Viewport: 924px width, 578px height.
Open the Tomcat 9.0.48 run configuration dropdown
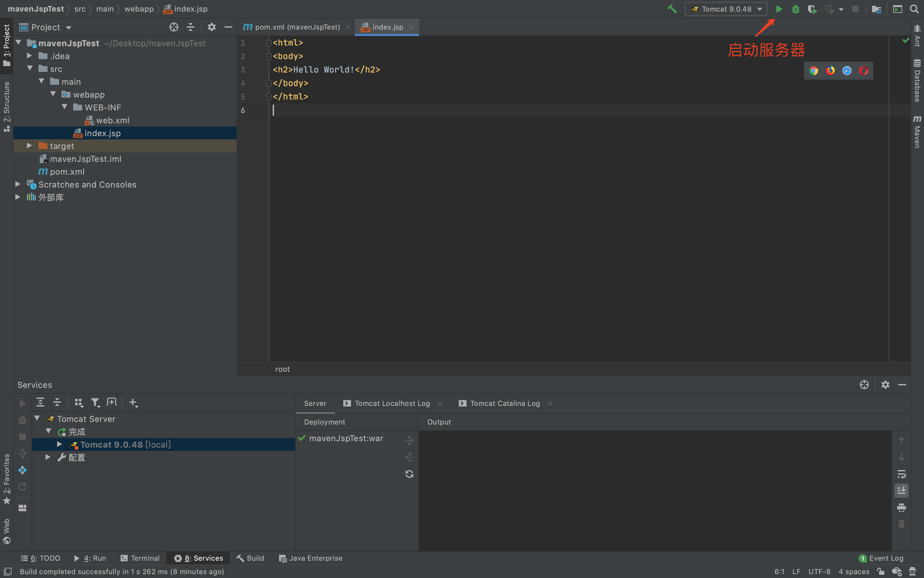(x=726, y=9)
